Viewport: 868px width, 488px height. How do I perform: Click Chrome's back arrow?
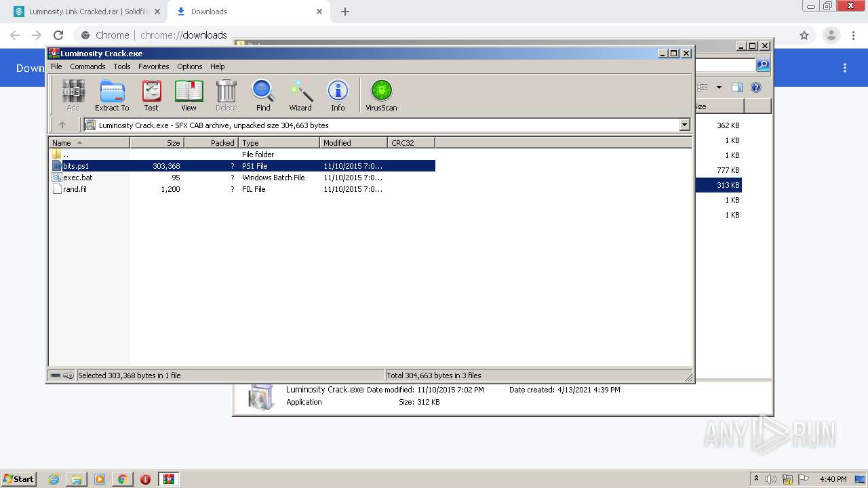[15, 35]
